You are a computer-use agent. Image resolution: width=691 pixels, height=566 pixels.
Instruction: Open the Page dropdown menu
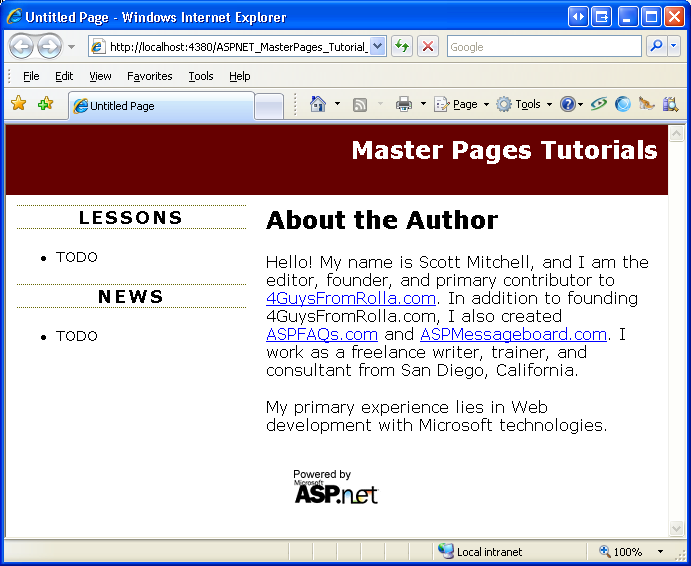[461, 104]
